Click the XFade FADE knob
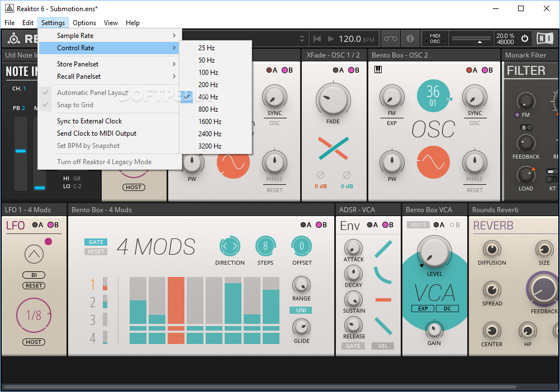The height and width of the screenshot is (392, 560). point(333,100)
